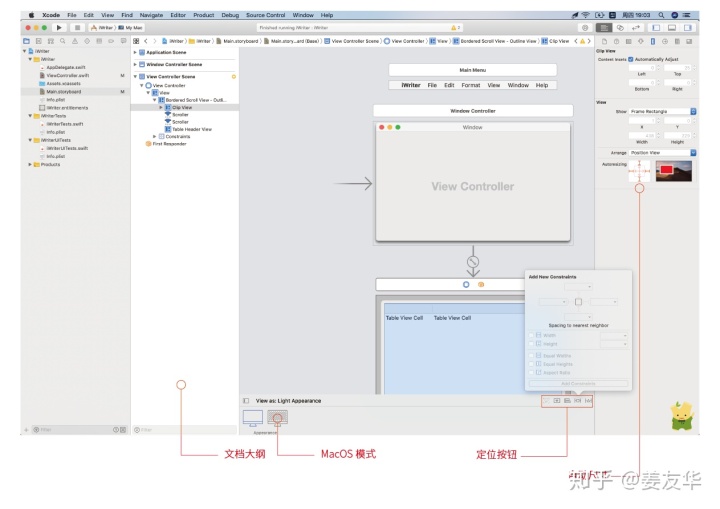Open the View Effects inspector tab
720x509 pixels.
point(689,41)
